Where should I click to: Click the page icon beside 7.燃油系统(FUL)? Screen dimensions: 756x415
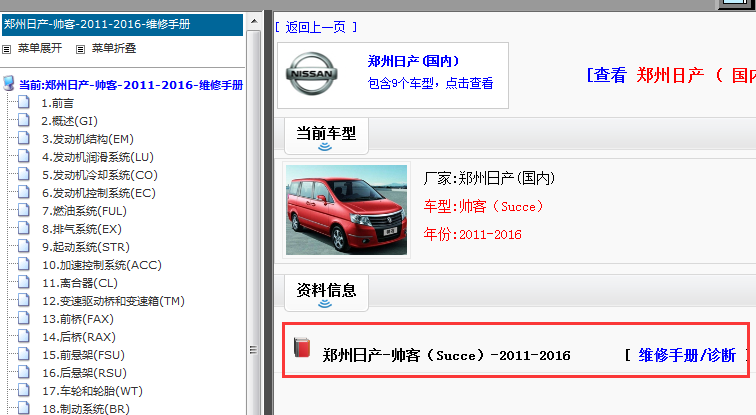coord(24,211)
